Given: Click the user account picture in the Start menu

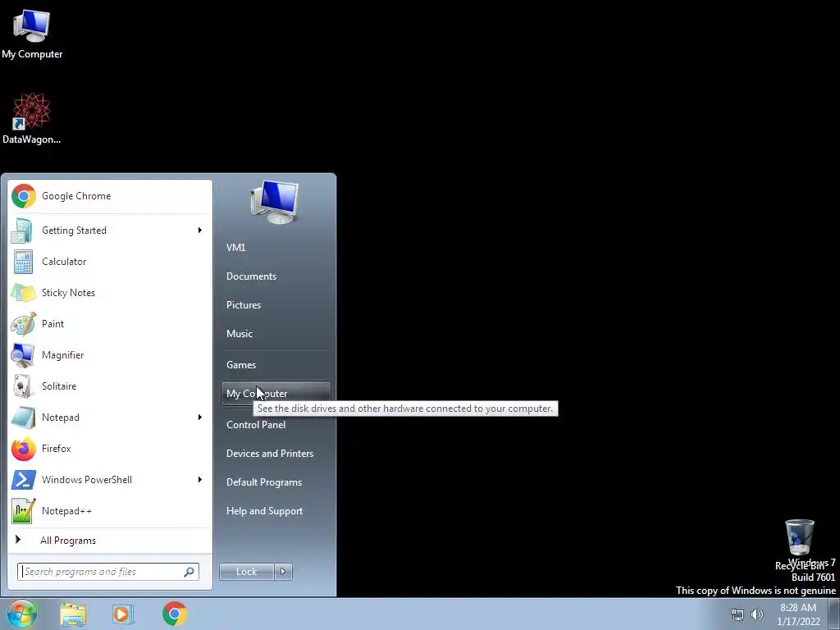Looking at the screenshot, I should [275, 202].
